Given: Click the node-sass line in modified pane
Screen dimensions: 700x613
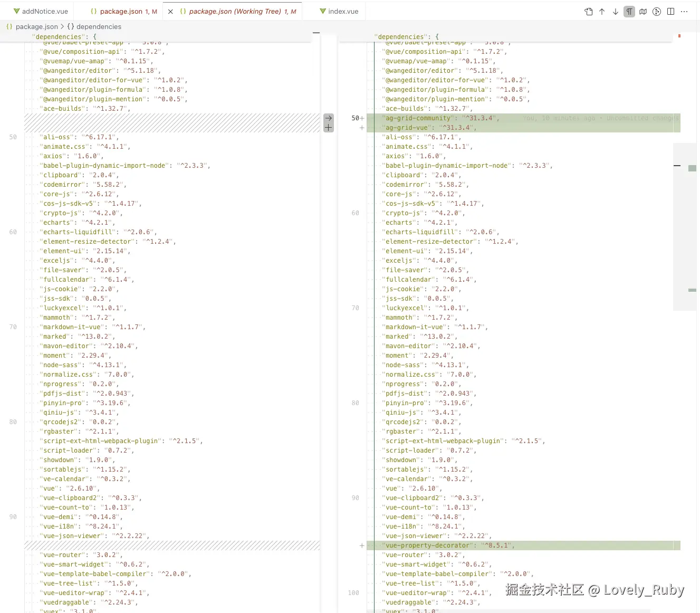Looking at the screenshot, I should tap(425, 365).
